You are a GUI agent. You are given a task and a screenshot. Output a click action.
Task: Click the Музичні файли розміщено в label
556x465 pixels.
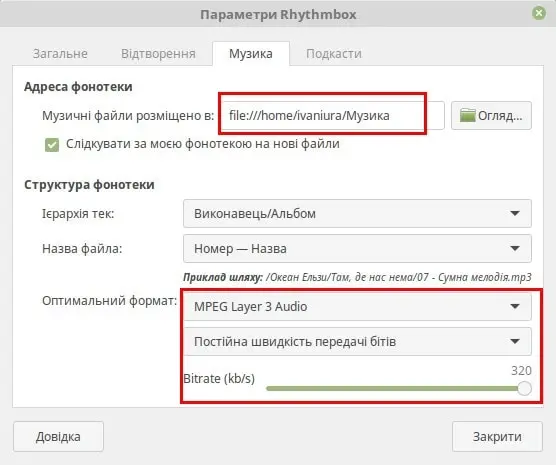tap(128, 116)
